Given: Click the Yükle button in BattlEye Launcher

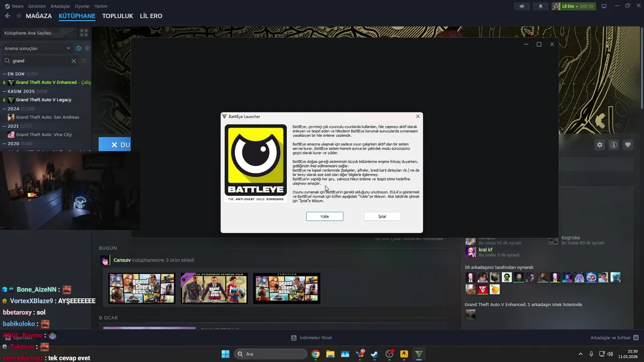Looking at the screenshot, I should point(325,216).
